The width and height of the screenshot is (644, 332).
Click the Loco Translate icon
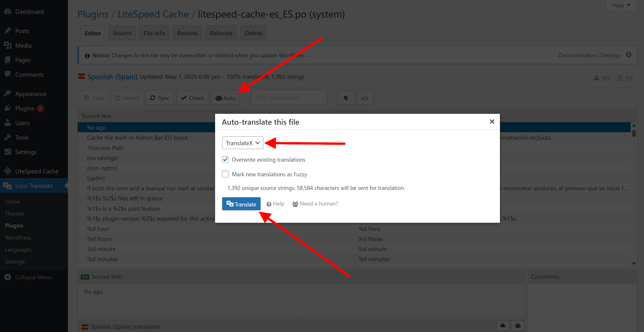click(8, 186)
